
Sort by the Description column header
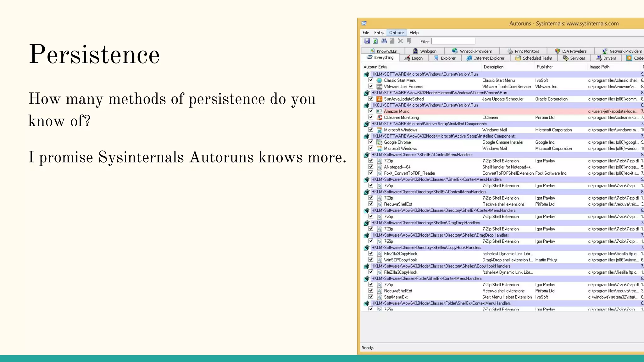(x=508, y=67)
